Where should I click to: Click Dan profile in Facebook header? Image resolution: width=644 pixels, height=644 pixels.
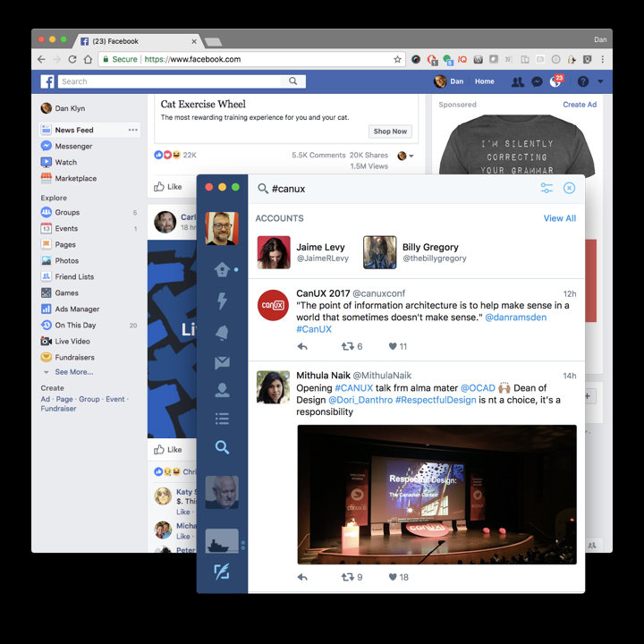449,81
